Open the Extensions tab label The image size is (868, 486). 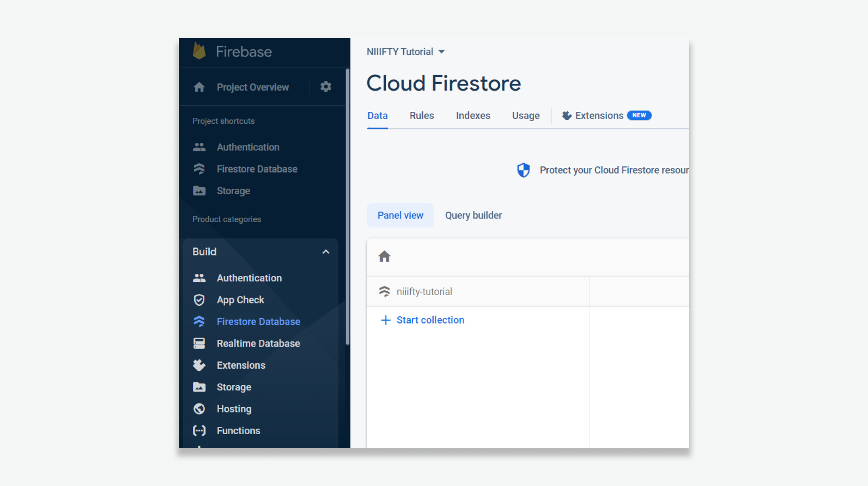click(599, 116)
